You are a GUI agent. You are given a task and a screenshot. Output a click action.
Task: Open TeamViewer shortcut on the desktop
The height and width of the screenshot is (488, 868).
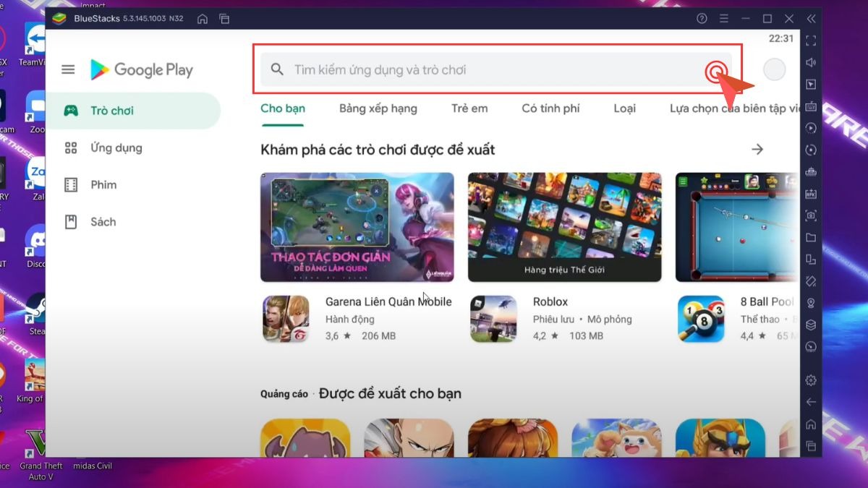click(x=33, y=45)
